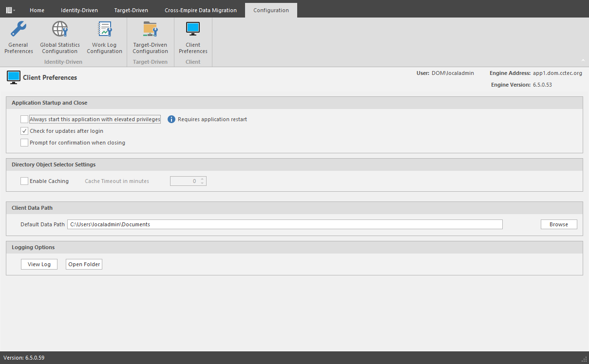Uncheck Check for updates after login
Viewport: 589px width, 364px height.
[x=24, y=131]
